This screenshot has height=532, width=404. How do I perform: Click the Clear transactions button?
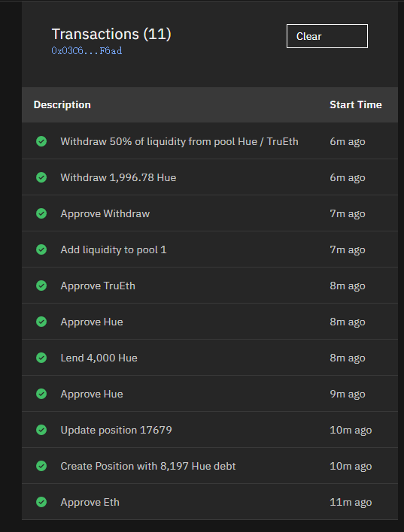(327, 36)
